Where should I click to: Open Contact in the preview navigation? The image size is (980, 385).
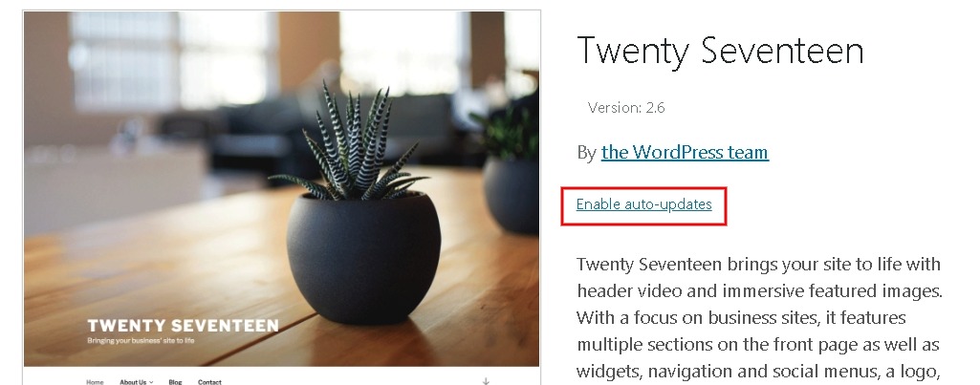tap(209, 382)
